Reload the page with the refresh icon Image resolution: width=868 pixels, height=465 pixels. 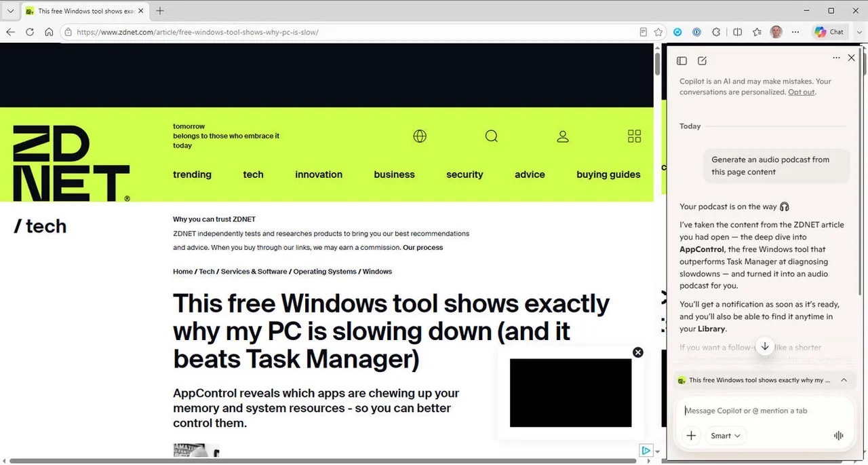click(x=30, y=32)
